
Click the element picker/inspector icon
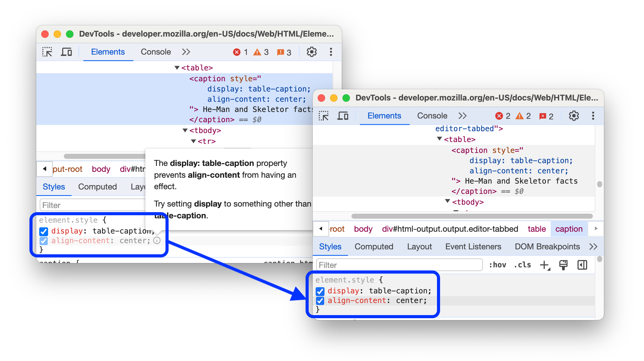(x=47, y=52)
